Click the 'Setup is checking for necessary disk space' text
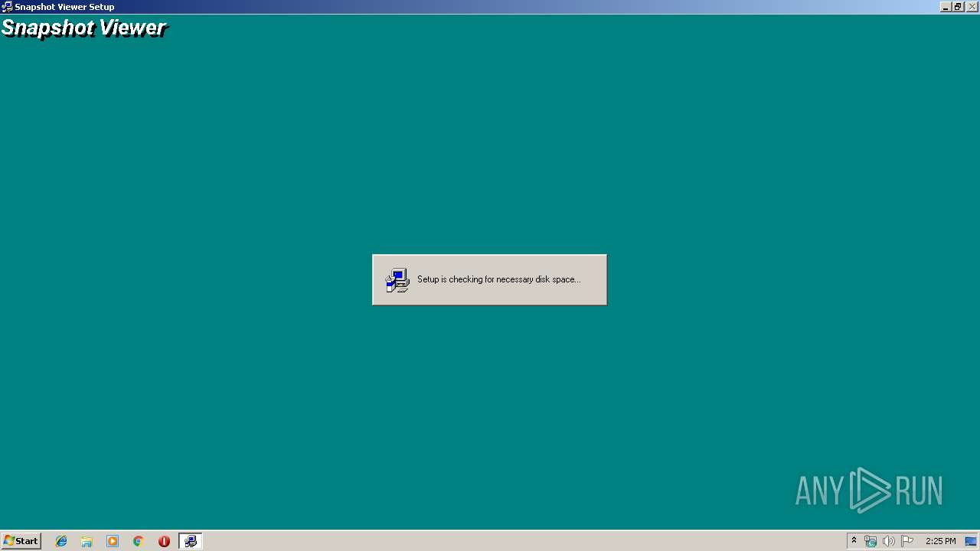The width and height of the screenshot is (980, 551). [x=498, y=279]
